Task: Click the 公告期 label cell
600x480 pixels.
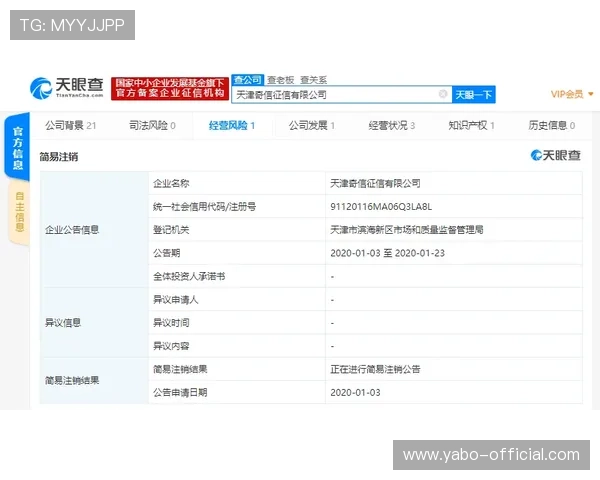Action: coord(237,253)
